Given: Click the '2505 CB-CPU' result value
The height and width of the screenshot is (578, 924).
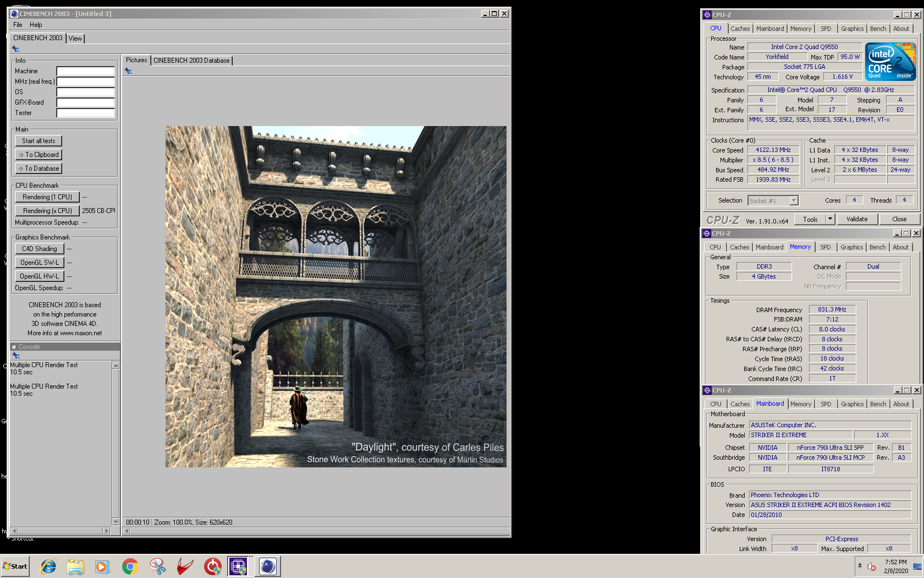Looking at the screenshot, I should coord(99,211).
